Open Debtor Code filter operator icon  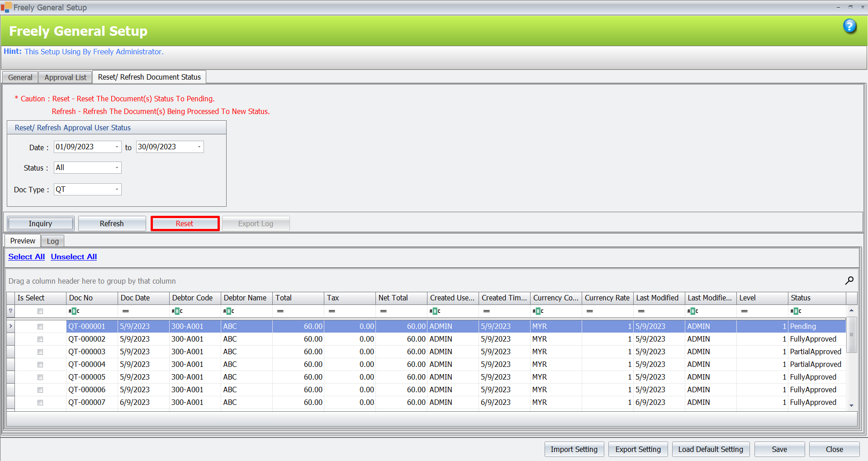[x=177, y=311]
